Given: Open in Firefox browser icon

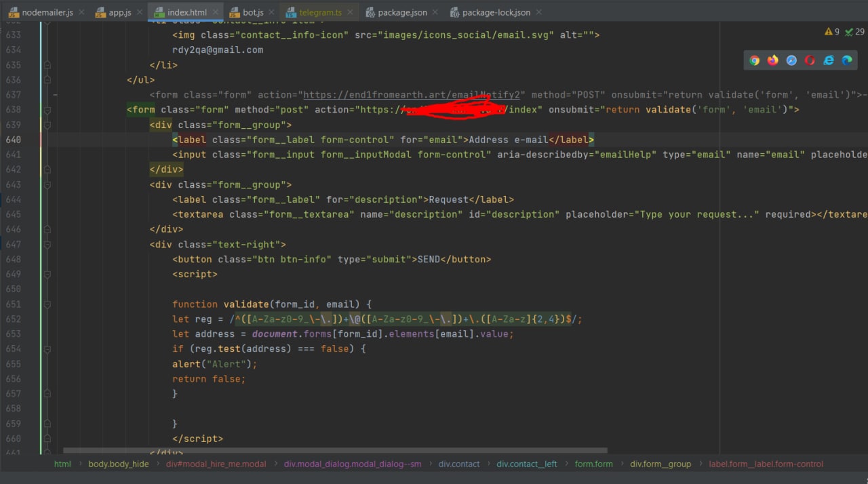Looking at the screenshot, I should click(x=773, y=60).
